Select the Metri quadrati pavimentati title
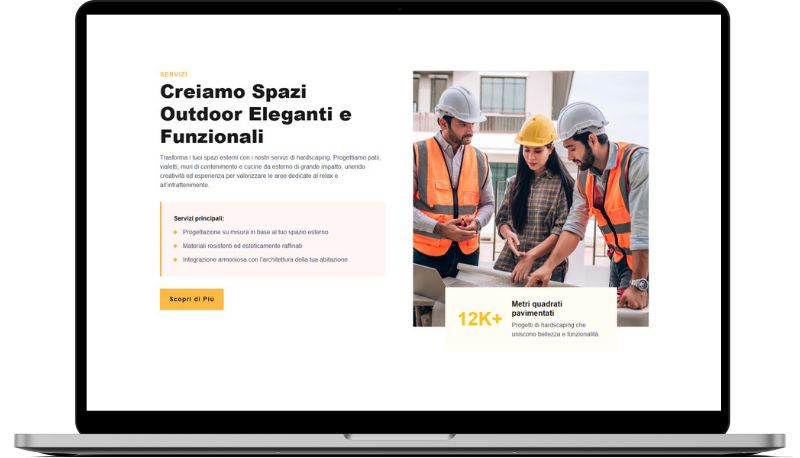The width and height of the screenshot is (800, 458). pyautogui.click(x=537, y=309)
